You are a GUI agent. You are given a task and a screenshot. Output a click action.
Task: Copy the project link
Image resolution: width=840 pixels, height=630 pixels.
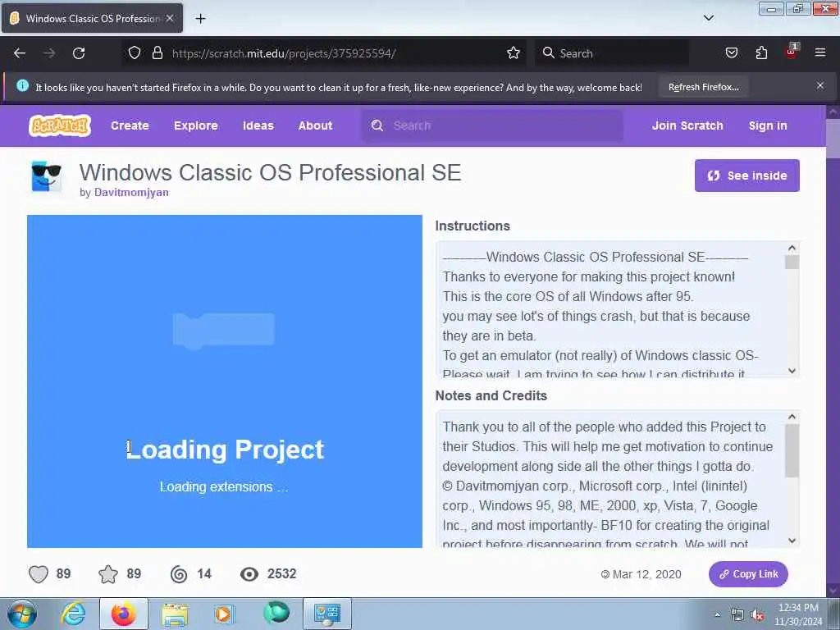click(x=748, y=574)
